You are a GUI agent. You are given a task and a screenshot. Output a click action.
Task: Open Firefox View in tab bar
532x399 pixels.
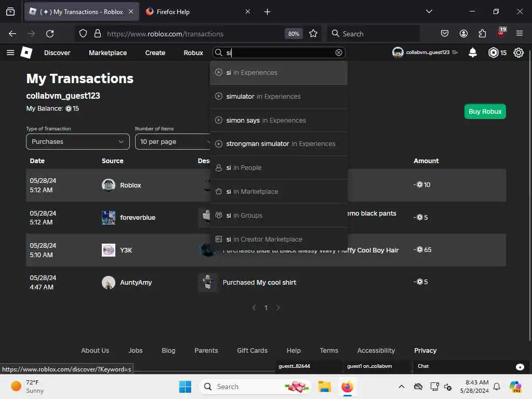[10, 12]
